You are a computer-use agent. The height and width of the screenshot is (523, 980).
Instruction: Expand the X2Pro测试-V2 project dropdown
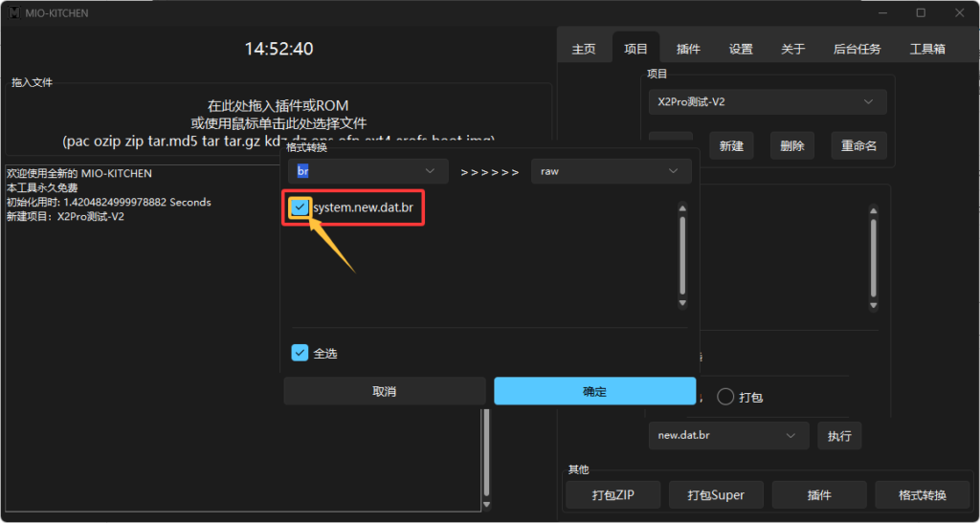(767, 101)
